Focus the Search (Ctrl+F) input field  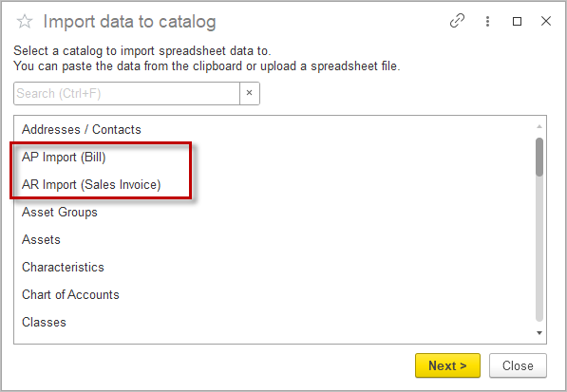[126, 94]
